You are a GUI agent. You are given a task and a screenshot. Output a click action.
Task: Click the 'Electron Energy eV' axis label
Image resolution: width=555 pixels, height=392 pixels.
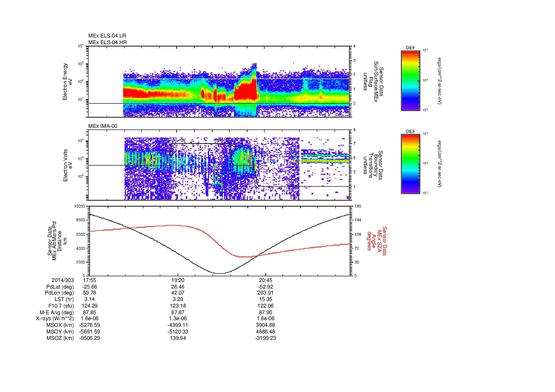(x=67, y=82)
